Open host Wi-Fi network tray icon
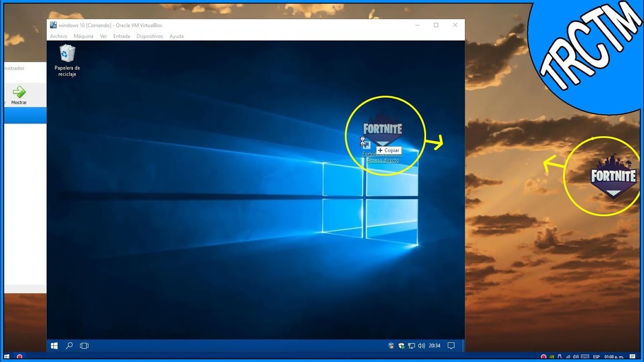This screenshot has width=644, height=362. [569, 356]
